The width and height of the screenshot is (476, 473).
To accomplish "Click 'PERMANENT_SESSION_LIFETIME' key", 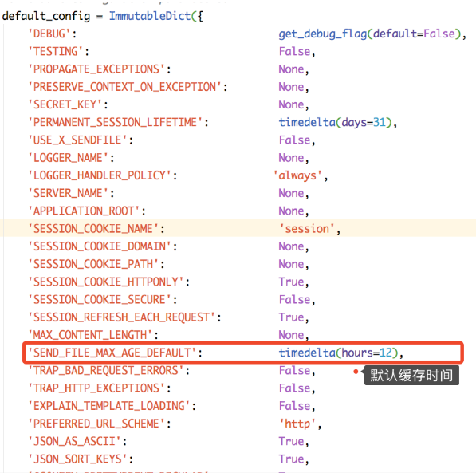I will (x=116, y=122).
